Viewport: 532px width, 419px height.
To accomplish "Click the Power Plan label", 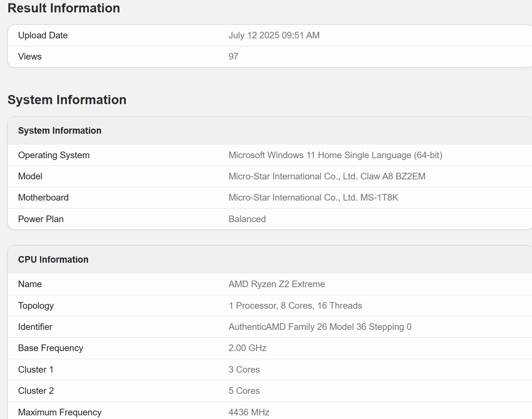I will coord(41,219).
